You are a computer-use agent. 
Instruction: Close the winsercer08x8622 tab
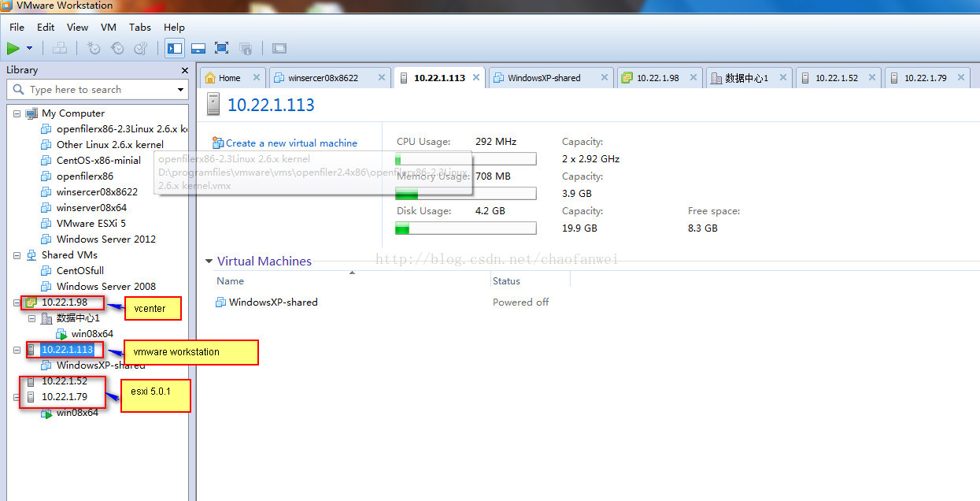[381, 78]
